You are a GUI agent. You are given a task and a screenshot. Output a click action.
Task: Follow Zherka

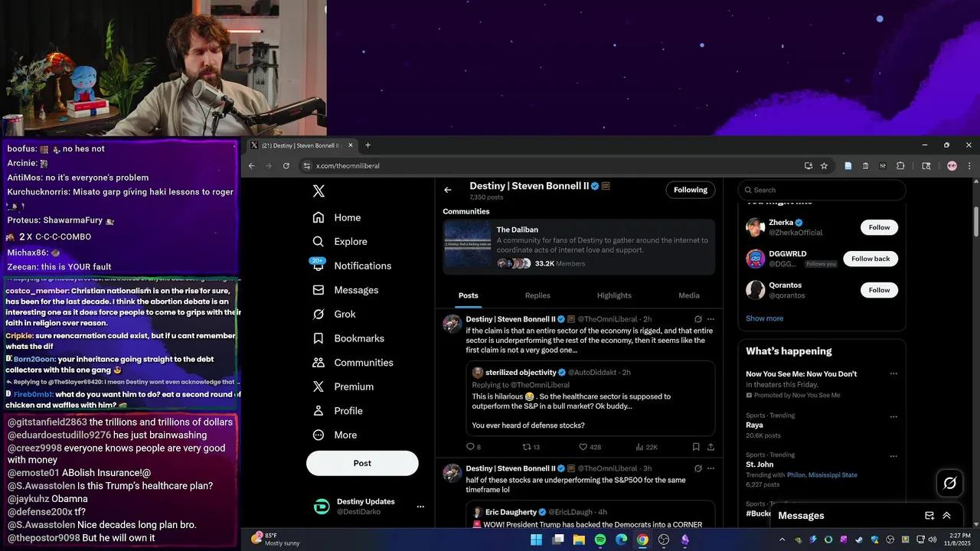coord(879,227)
